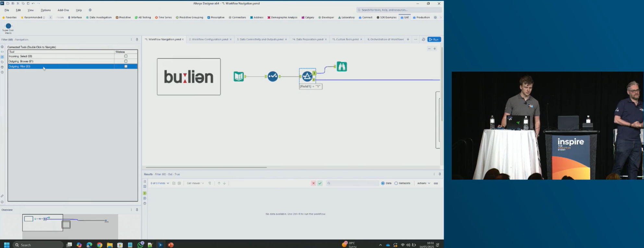Close the 5. Custom Tools.yxmd tab
The image size is (644, 248).
click(361, 40)
